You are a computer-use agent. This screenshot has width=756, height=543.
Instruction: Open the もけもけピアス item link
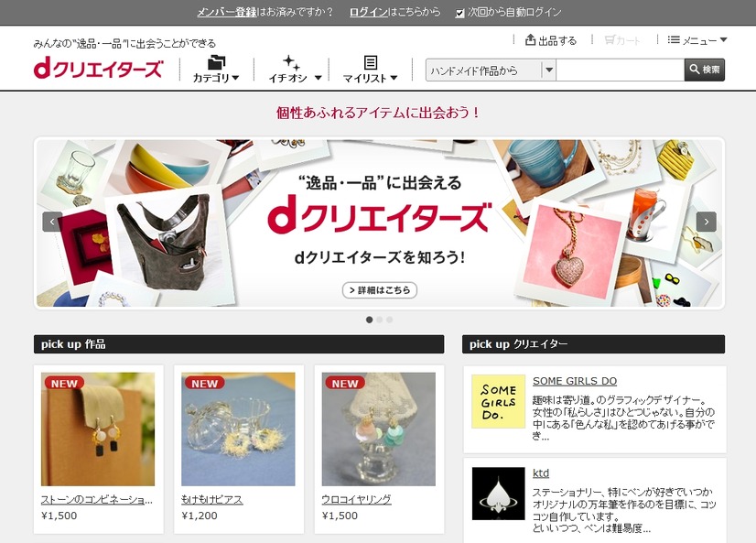[212, 500]
